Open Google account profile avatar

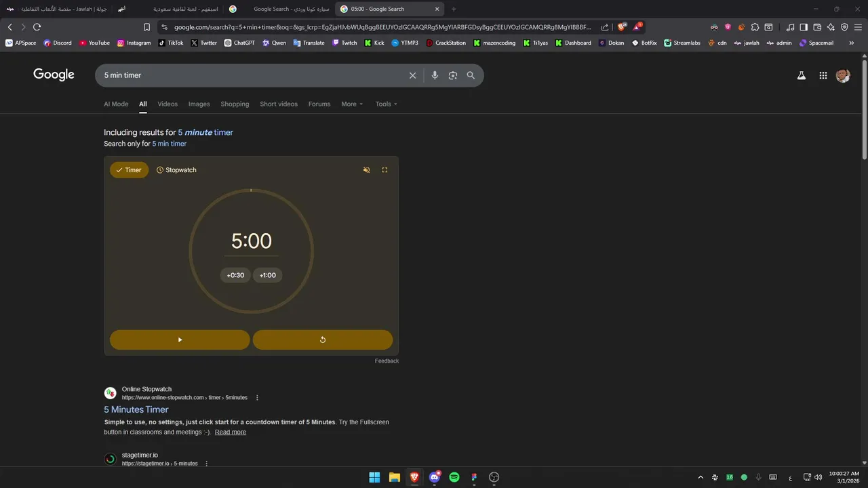[843, 76]
